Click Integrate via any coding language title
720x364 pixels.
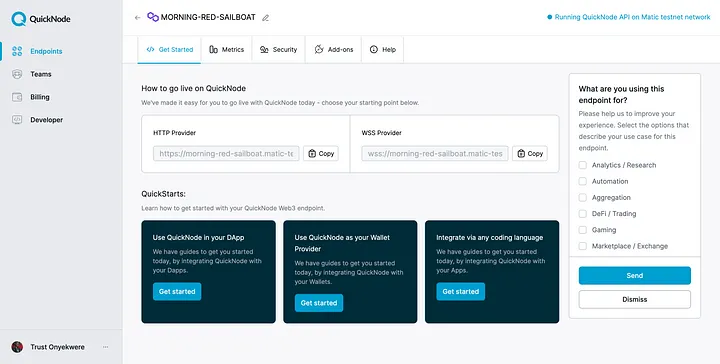489,238
